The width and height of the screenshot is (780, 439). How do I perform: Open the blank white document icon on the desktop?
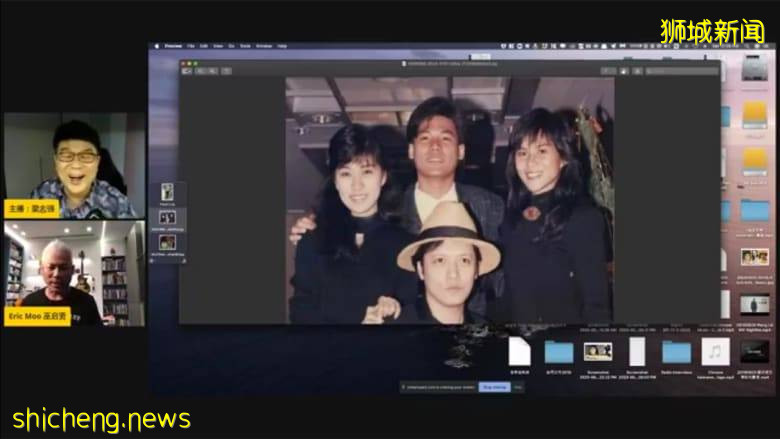pos(519,352)
